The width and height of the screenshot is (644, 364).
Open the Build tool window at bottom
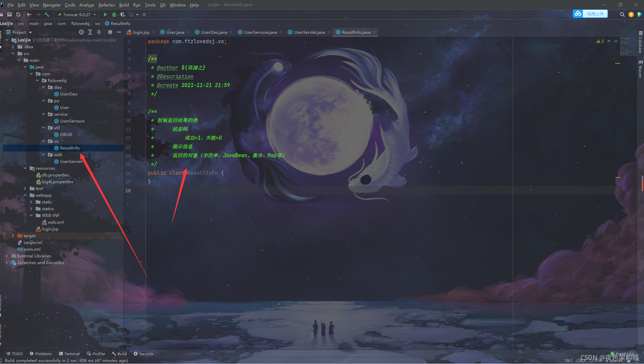coord(120,354)
